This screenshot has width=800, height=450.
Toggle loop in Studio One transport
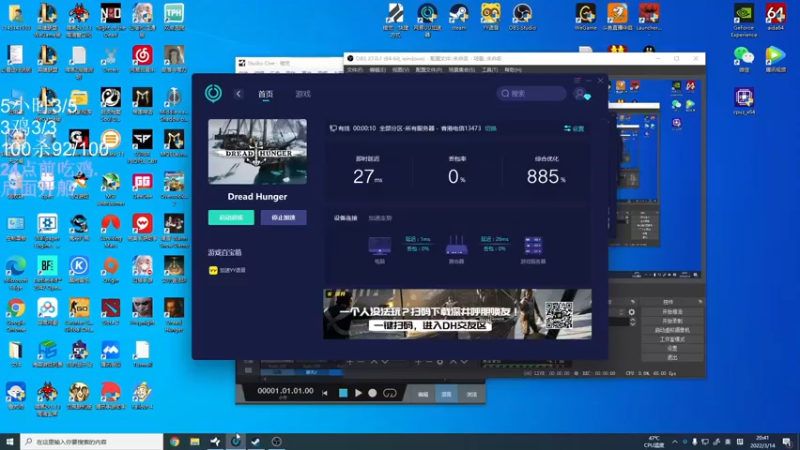[389, 393]
